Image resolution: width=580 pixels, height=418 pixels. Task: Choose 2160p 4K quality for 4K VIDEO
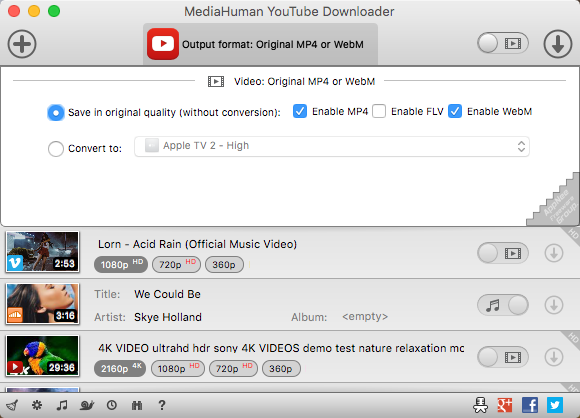[x=120, y=368]
